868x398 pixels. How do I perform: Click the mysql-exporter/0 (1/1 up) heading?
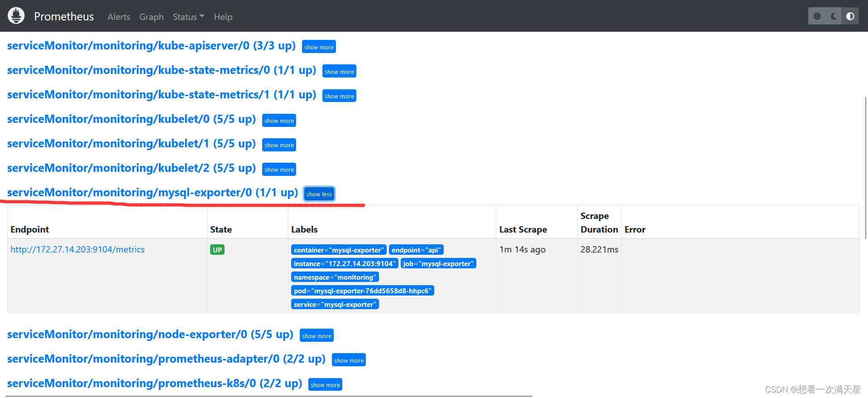point(153,193)
